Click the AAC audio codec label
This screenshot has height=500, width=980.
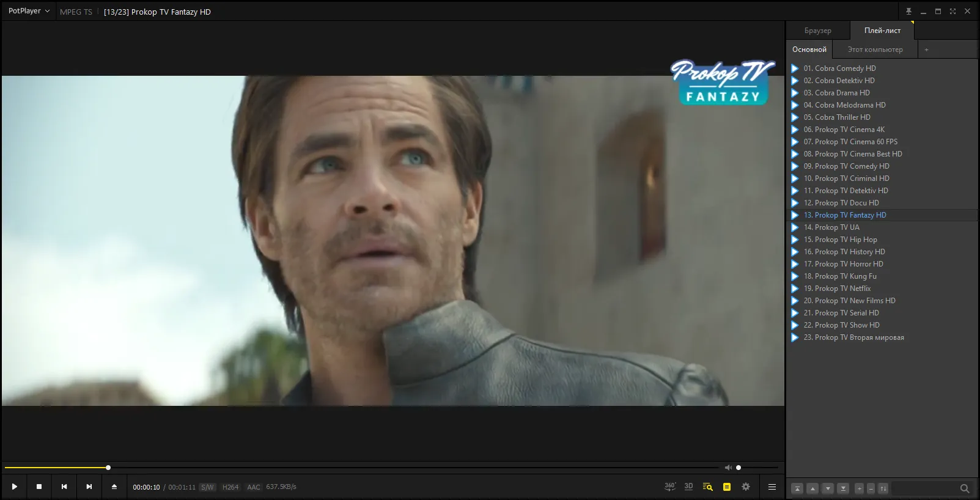pyautogui.click(x=254, y=487)
